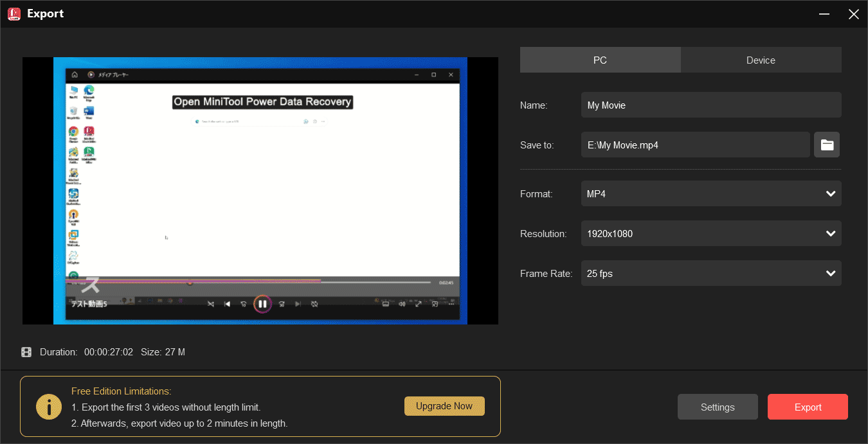Open export Settings
The image size is (868, 444).
coord(718,406)
